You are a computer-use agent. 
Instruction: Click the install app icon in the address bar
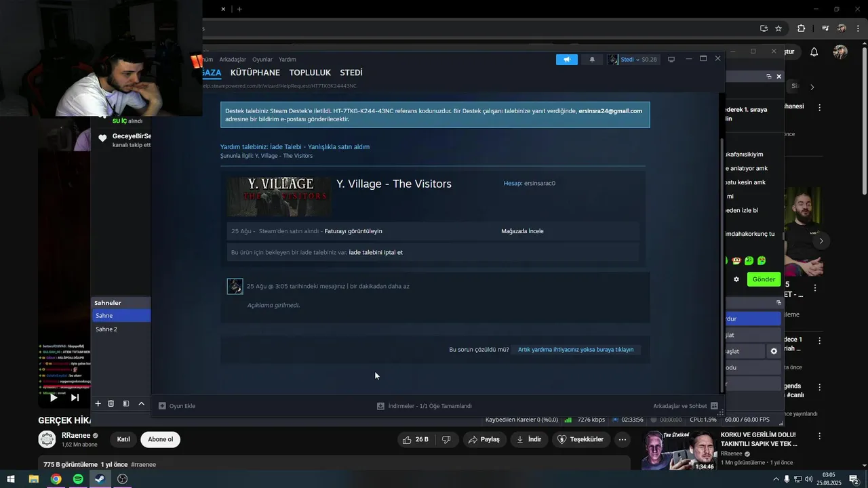764,28
